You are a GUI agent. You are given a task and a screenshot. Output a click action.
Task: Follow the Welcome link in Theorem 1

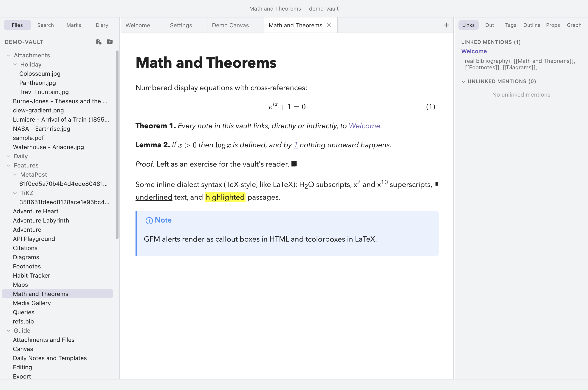364,126
